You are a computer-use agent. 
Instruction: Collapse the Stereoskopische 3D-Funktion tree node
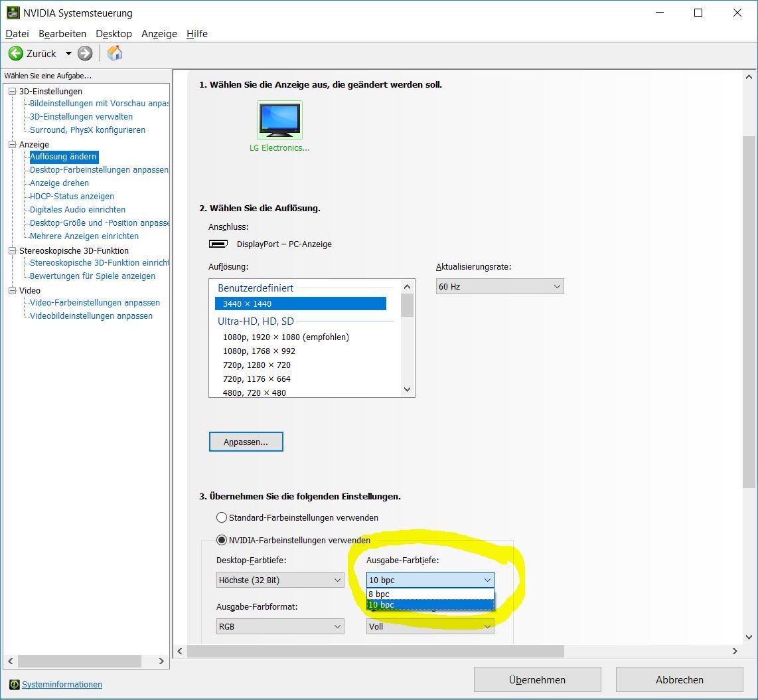tap(13, 250)
